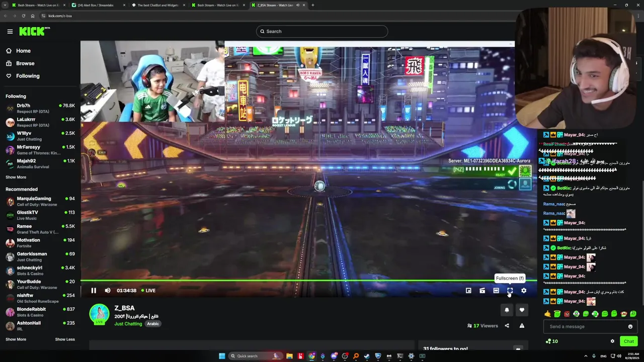Select the red angry quick emote
This screenshot has height=362, width=644.
click(567, 314)
